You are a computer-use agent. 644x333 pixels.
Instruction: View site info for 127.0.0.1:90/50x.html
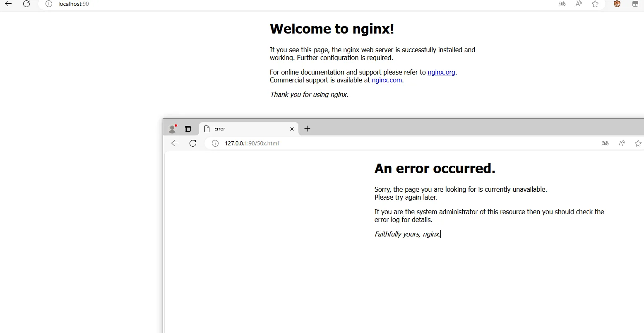point(215,143)
